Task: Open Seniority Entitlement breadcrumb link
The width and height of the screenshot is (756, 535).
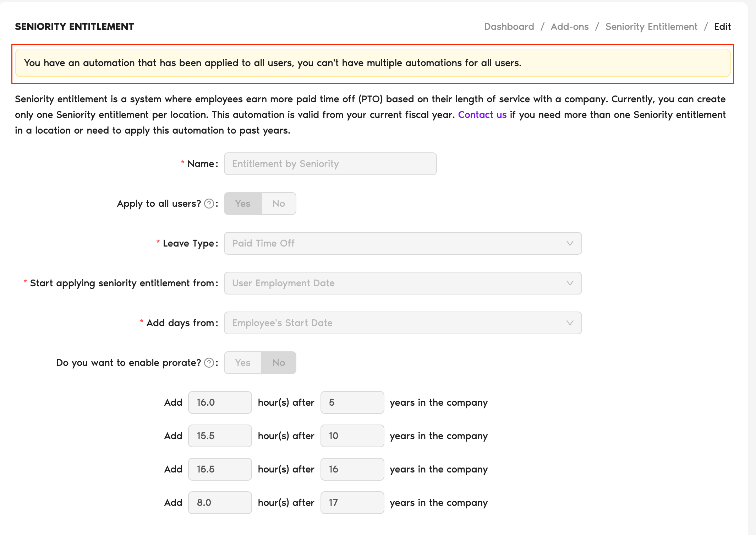Action: tap(651, 27)
